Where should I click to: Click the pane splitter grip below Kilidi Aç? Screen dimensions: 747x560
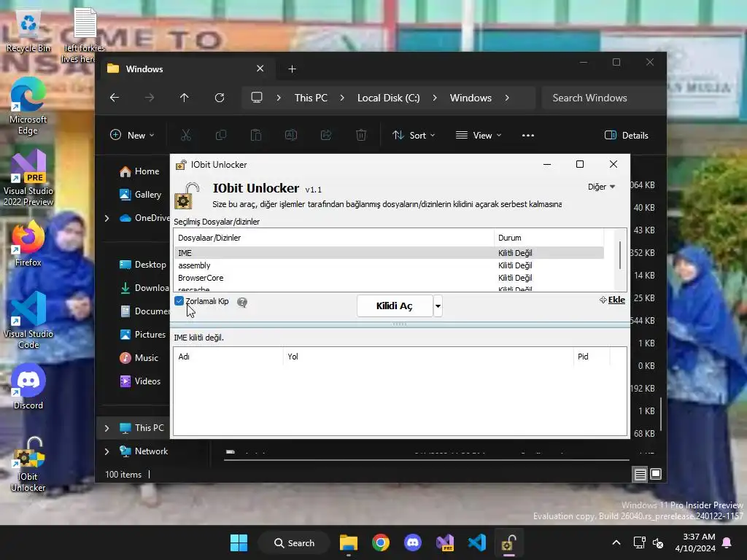coord(399,324)
